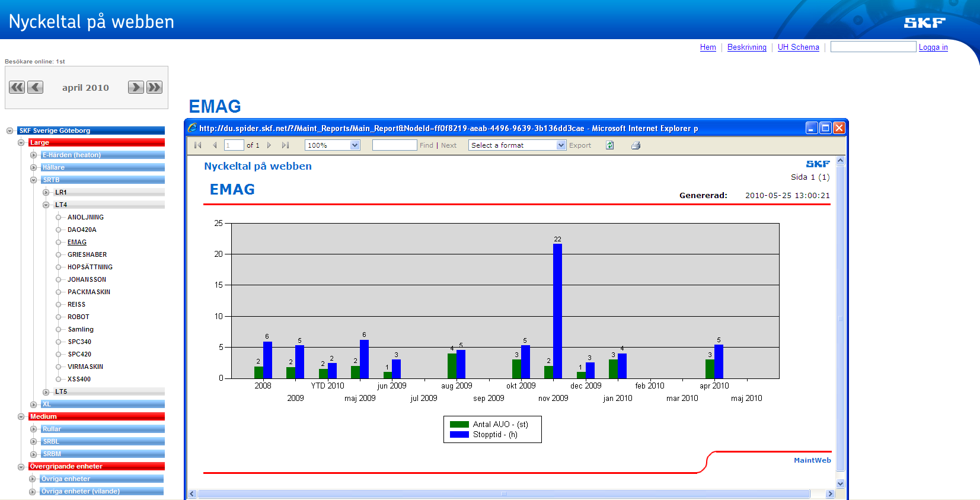Expand the SRBM node
Screen dimensions: 980x500
[33, 454]
